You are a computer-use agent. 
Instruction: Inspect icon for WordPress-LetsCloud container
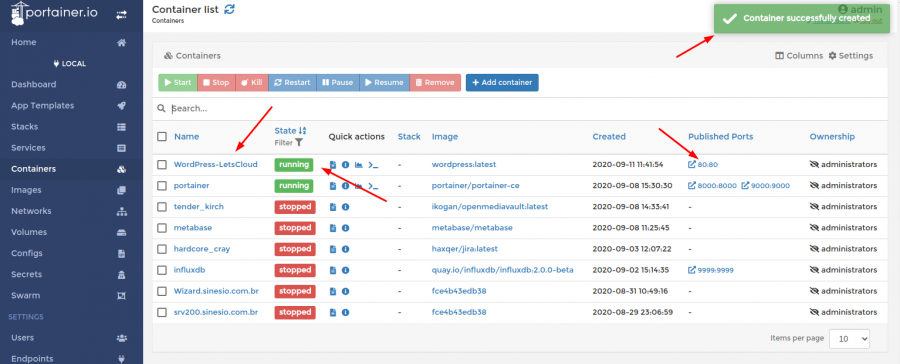point(346,165)
